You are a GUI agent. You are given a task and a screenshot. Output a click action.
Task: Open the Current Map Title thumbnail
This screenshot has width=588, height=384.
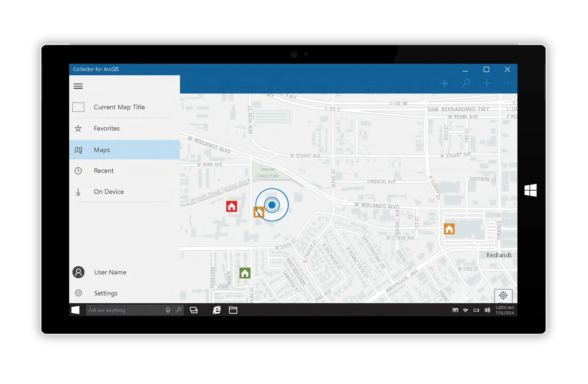pos(78,107)
